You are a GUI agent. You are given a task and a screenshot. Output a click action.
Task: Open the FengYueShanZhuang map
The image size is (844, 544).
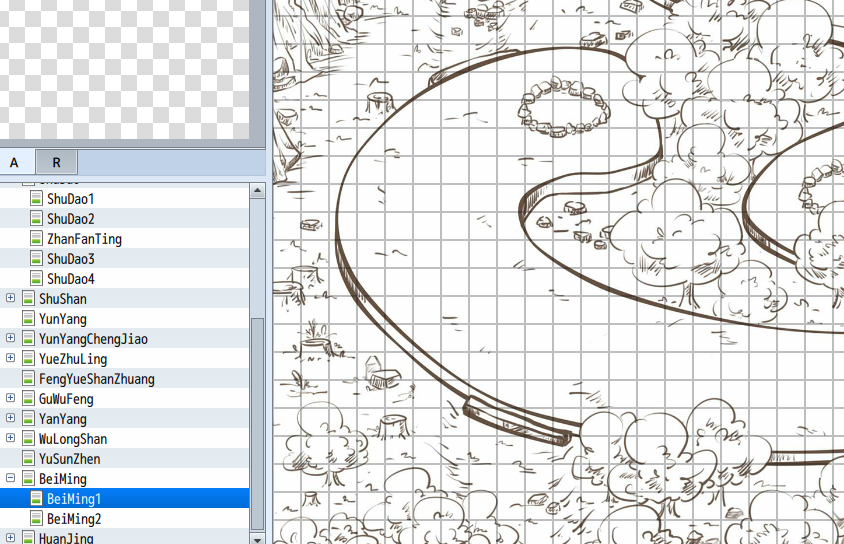[x=96, y=379]
